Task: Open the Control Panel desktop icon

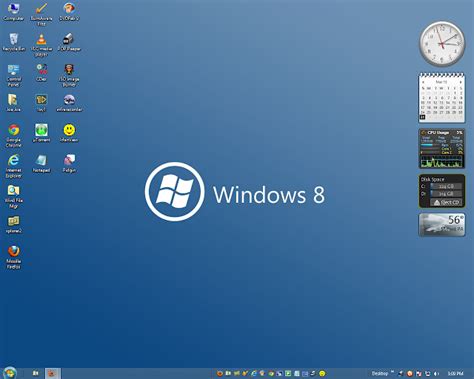Action: pos(13,75)
